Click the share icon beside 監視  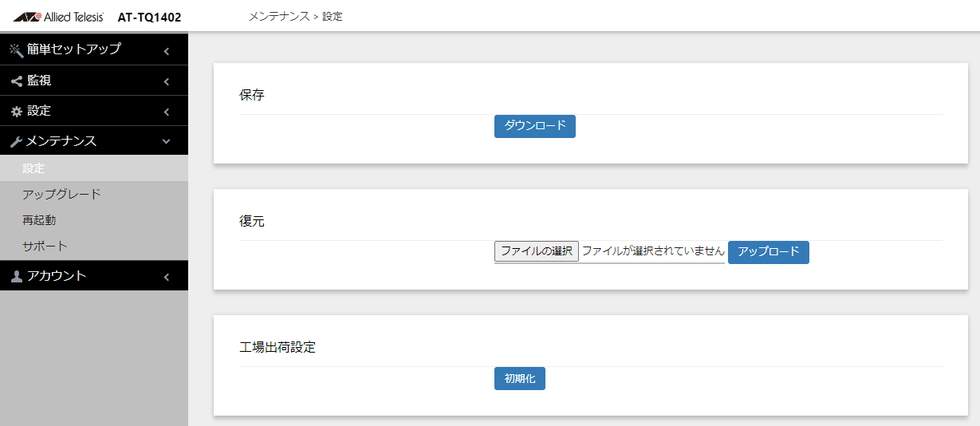click(x=16, y=81)
